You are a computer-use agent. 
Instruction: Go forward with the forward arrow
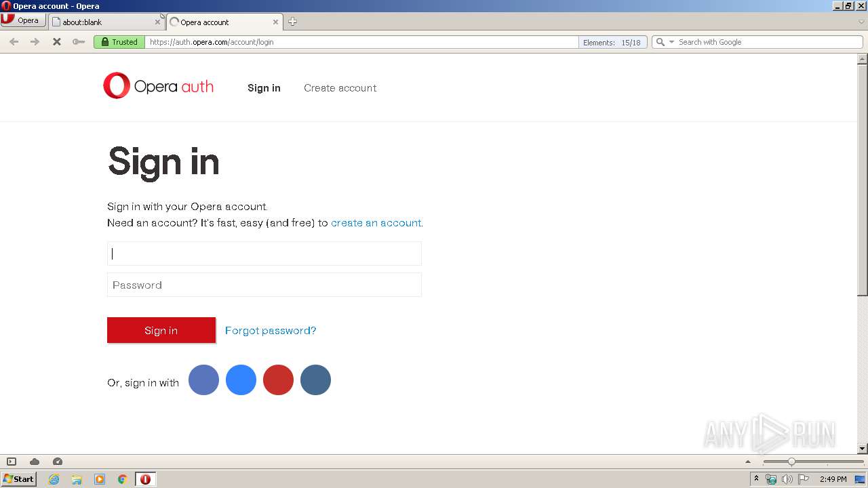[x=35, y=42]
